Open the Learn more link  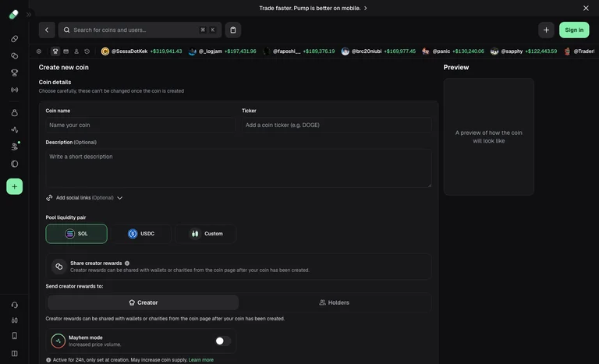(x=201, y=360)
